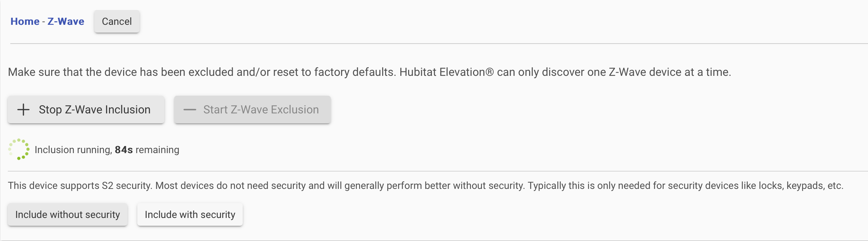The width and height of the screenshot is (868, 241).
Task: Click the bold 84s countdown timer
Action: tap(123, 150)
